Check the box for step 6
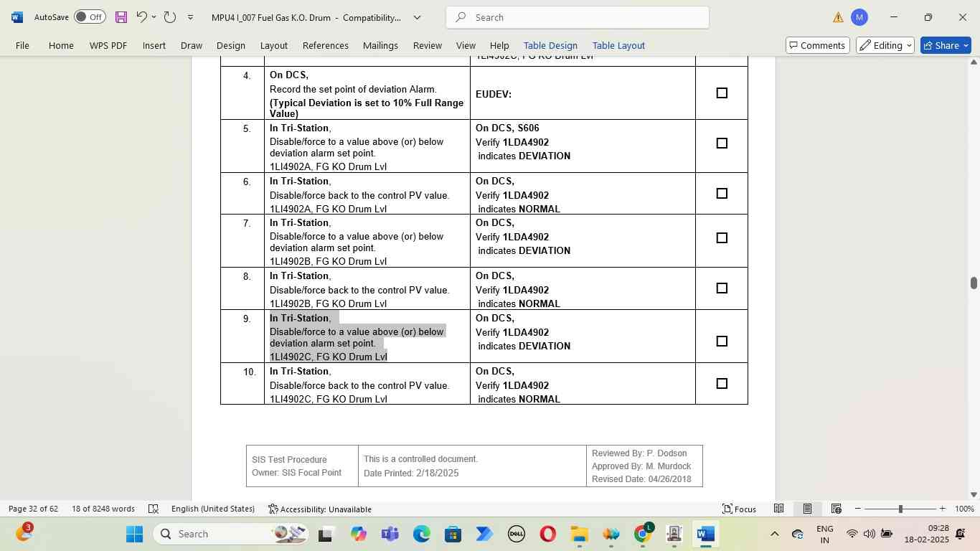The width and height of the screenshot is (980, 551). pos(722,194)
